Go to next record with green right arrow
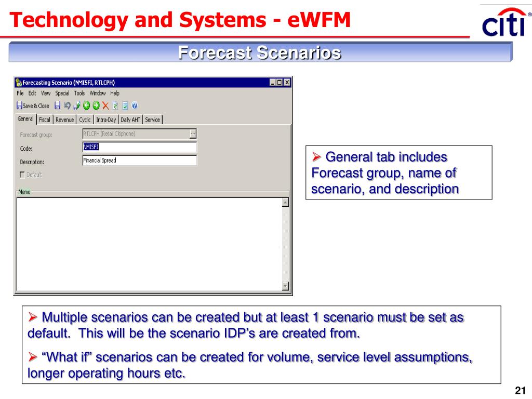This screenshot has width=532, height=399. pos(96,106)
